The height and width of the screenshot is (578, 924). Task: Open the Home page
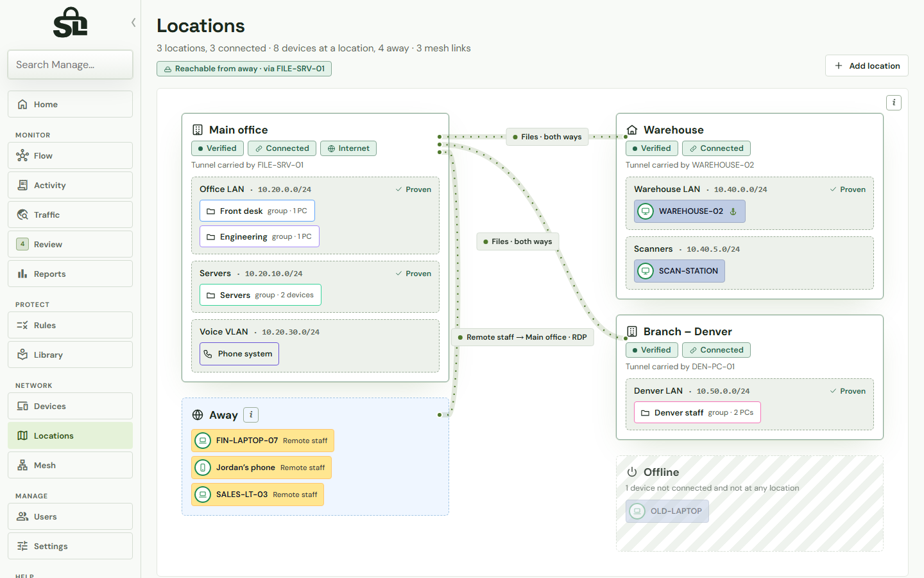pyautogui.click(x=71, y=104)
